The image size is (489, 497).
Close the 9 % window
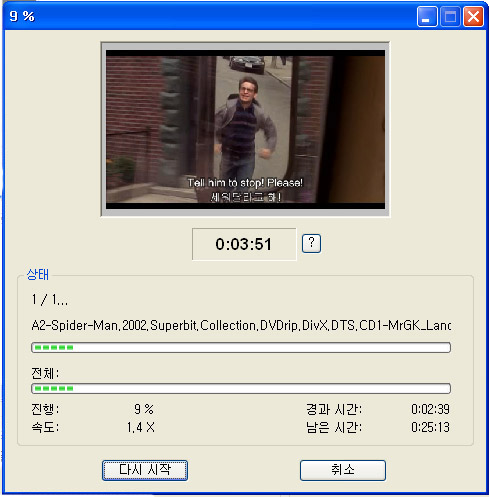point(473,16)
